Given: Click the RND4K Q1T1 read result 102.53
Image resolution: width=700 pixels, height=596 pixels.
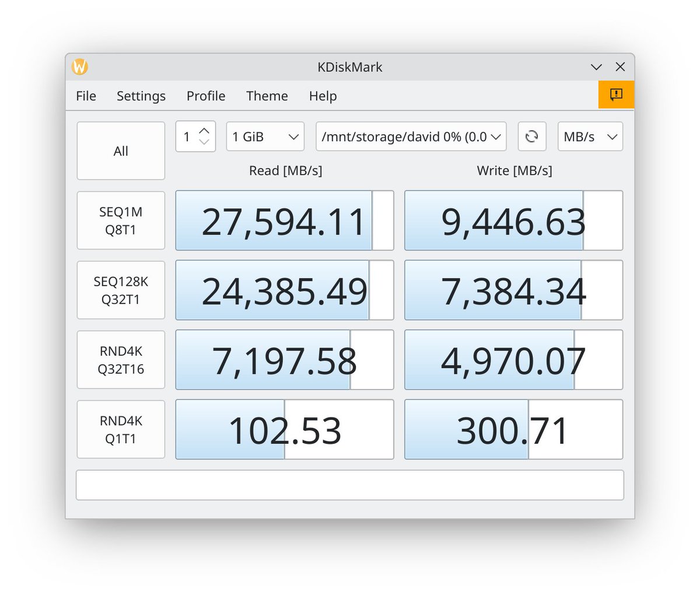Looking at the screenshot, I should [285, 430].
